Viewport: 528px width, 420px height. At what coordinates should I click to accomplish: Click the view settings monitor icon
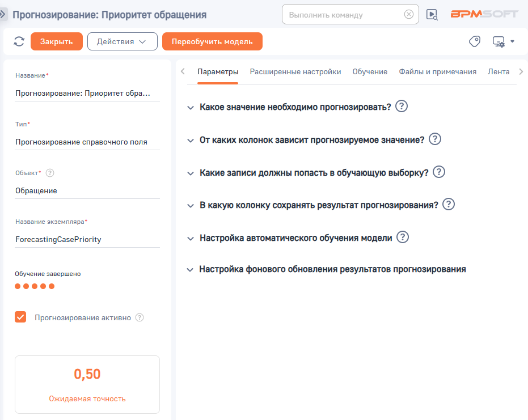coord(498,41)
